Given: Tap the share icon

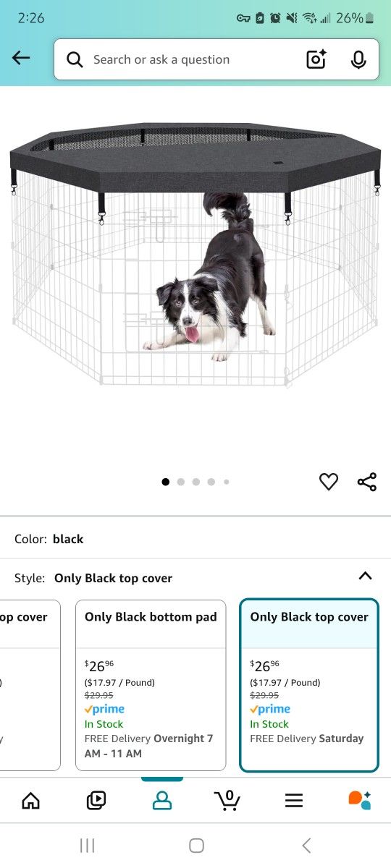Looking at the screenshot, I should [x=367, y=482].
